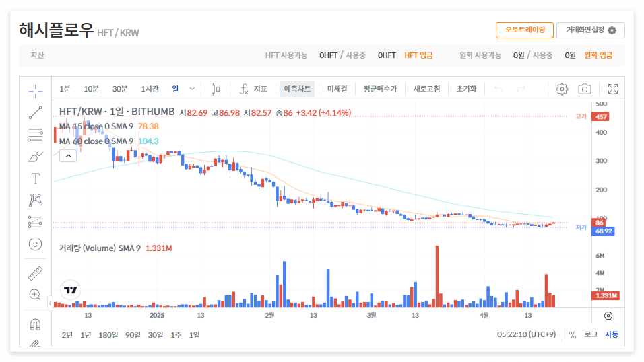Viewport: 644px width, 362px height.
Task: Select the 1시간 interval
Action: [x=150, y=89]
